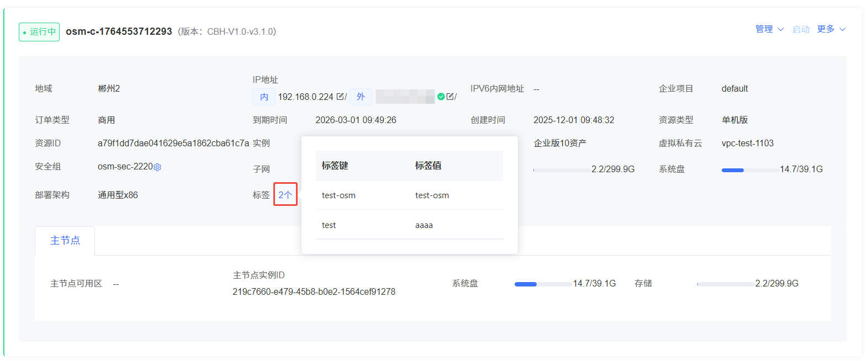This screenshot has height=361, width=868.
Task: Expand the 更多 dropdown menu
Action: coord(831,29)
